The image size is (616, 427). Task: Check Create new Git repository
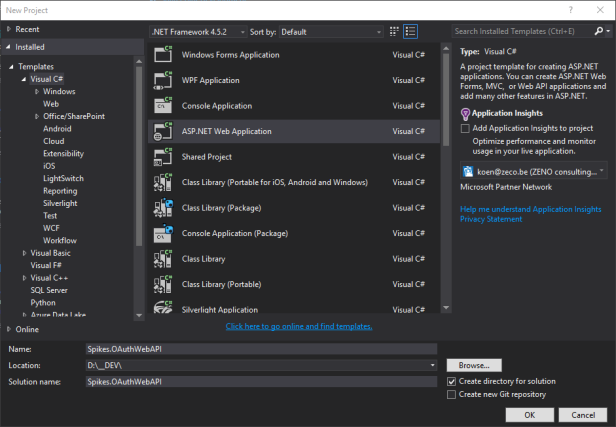click(x=451, y=394)
